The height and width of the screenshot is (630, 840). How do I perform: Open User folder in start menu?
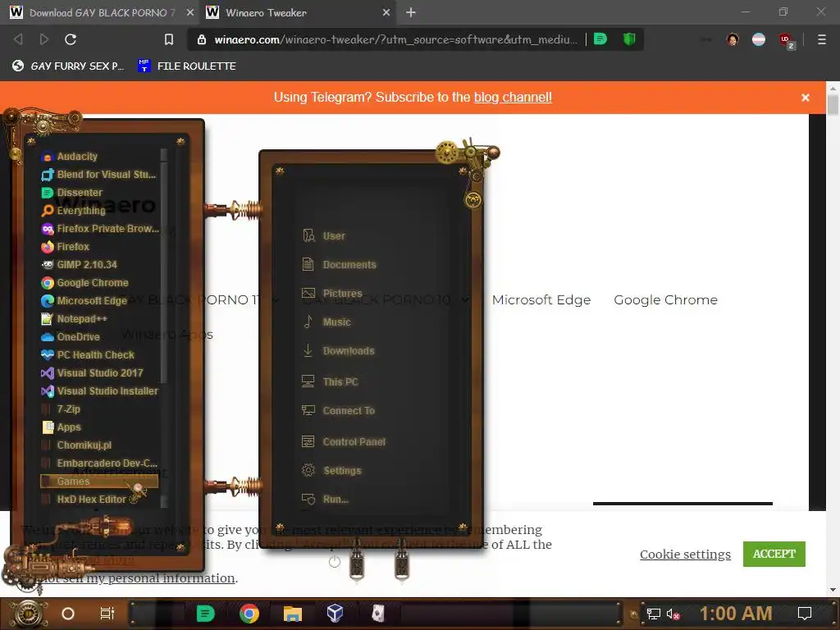coord(324,236)
